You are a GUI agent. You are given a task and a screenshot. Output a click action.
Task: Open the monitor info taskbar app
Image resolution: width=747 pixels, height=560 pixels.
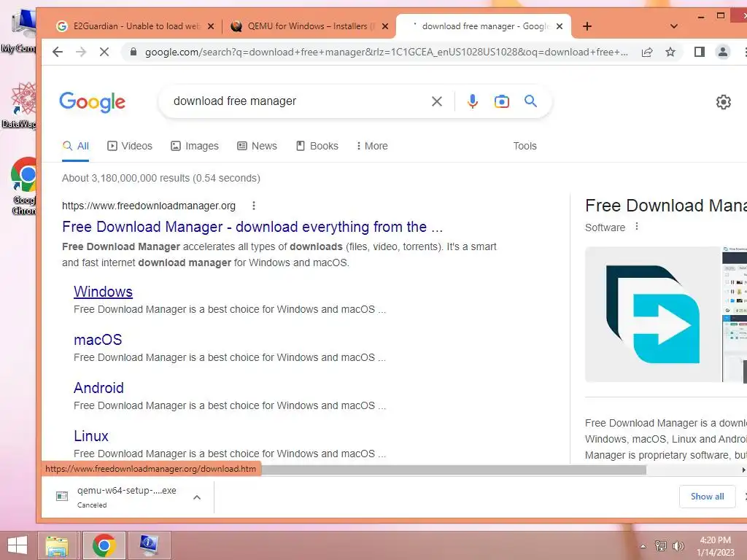[149, 545]
